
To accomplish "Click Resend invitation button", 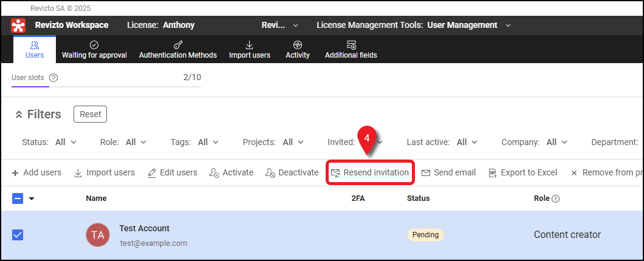I will [370, 172].
